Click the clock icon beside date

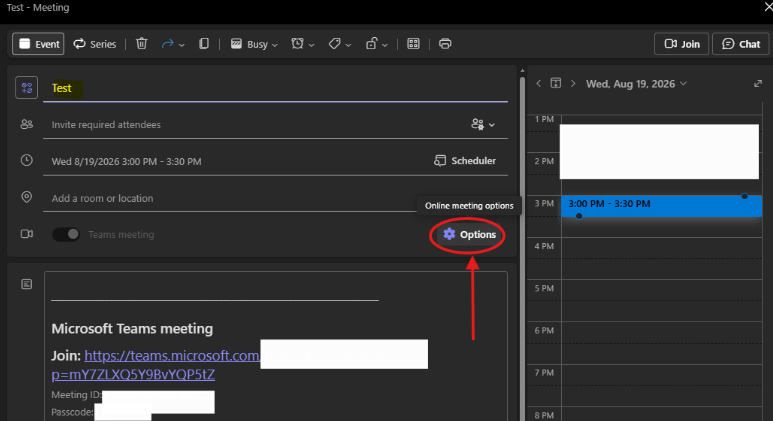[x=27, y=160]
